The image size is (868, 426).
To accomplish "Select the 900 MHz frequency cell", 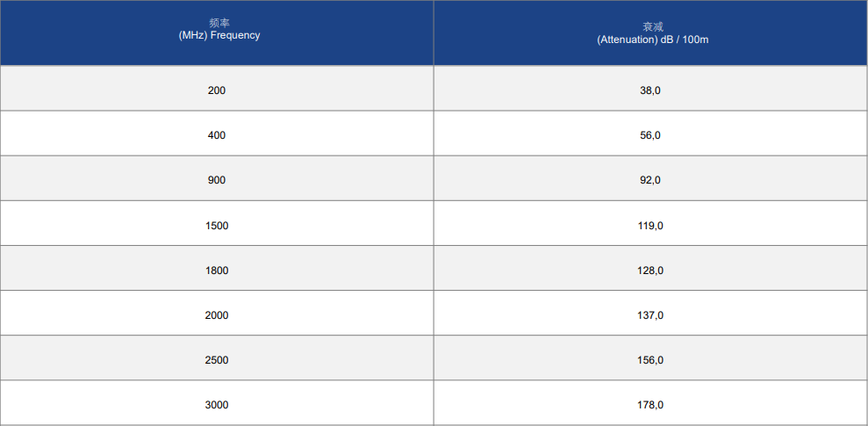I will (x=217, y=178).
